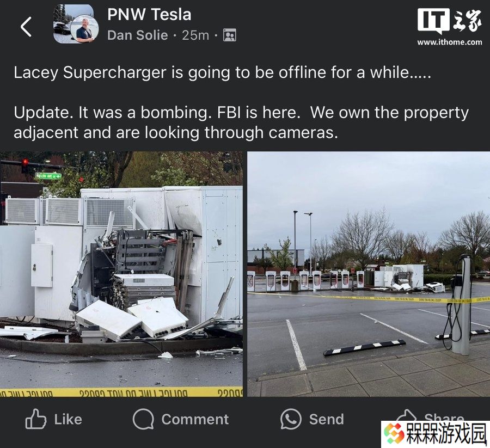Click the IT Home logo watermark
This screenshot has height=448, width=490.
449,21
